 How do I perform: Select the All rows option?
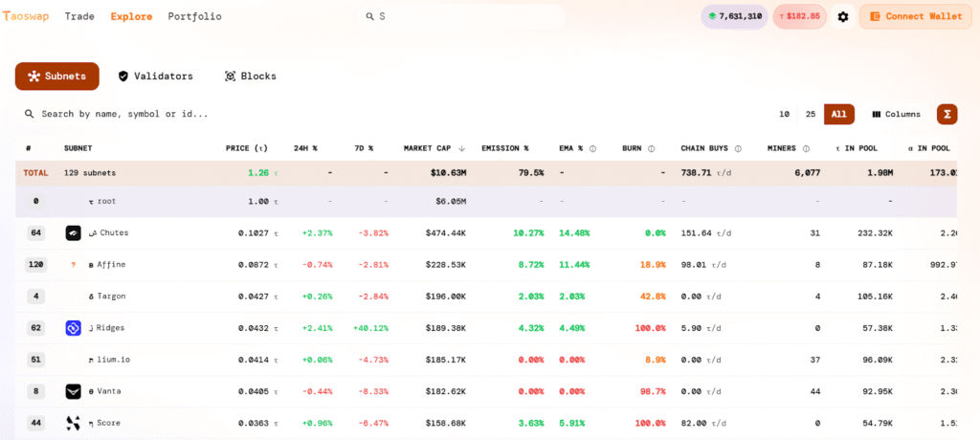pos(838,114)
